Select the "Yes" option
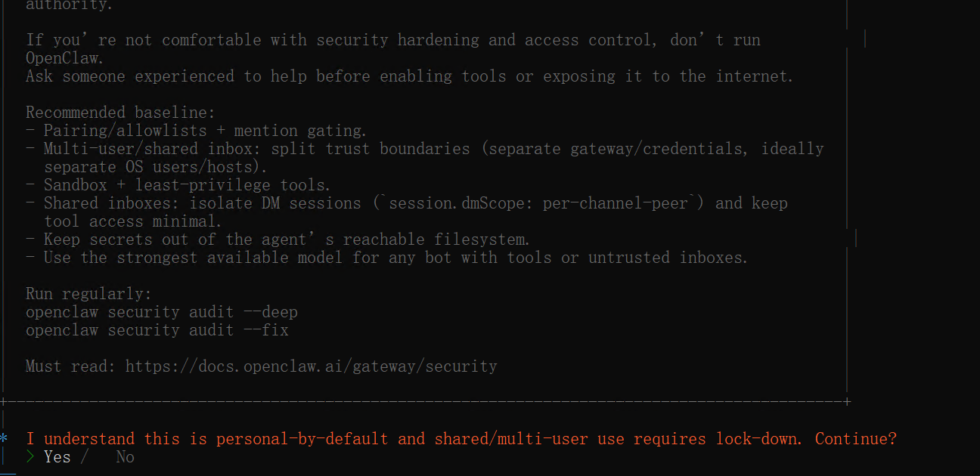The height and width of the screenshot is (476, 980). tap(57, 457)
